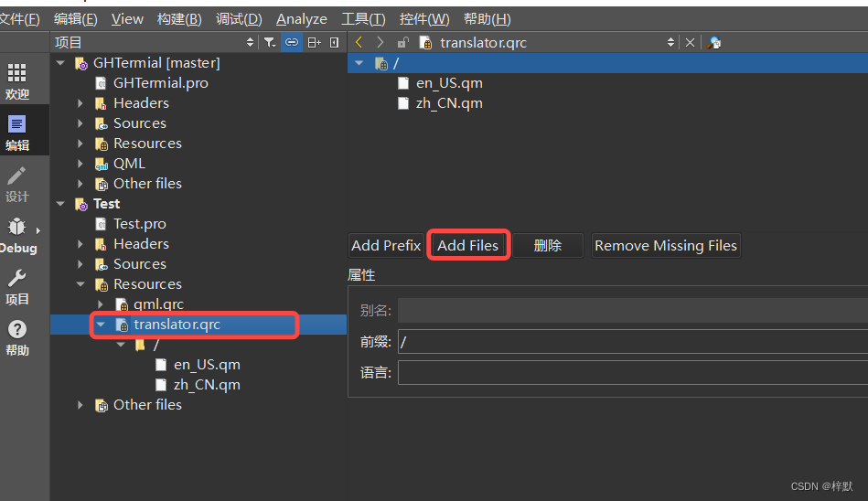Click the Add Prefix button
The image size is (868, 501).
(x=386, y=245)
